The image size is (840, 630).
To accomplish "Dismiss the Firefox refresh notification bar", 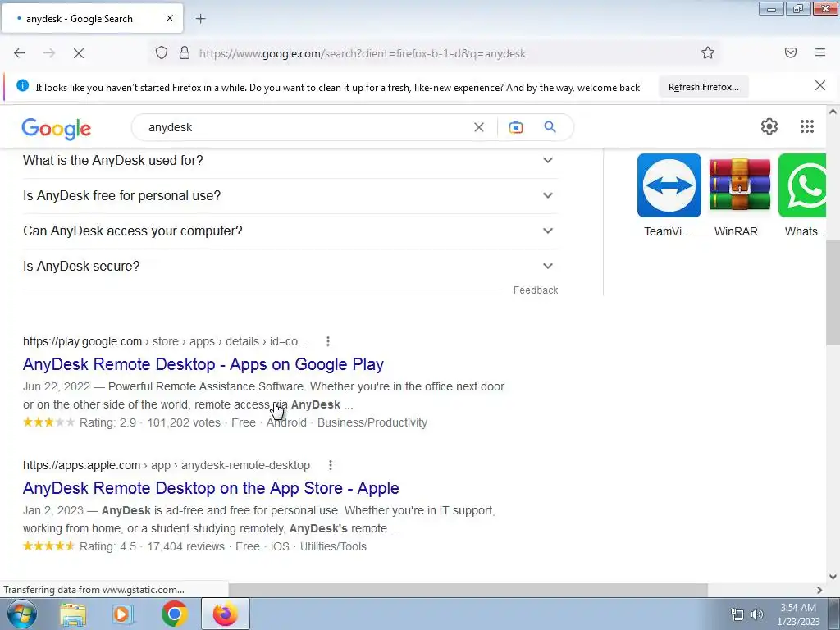I will coord(820,85).
